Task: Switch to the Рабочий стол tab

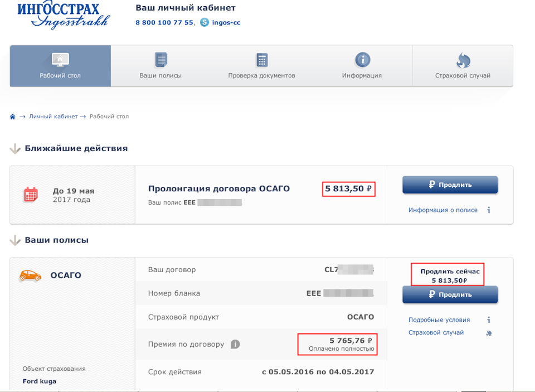Action: [60, 66]
